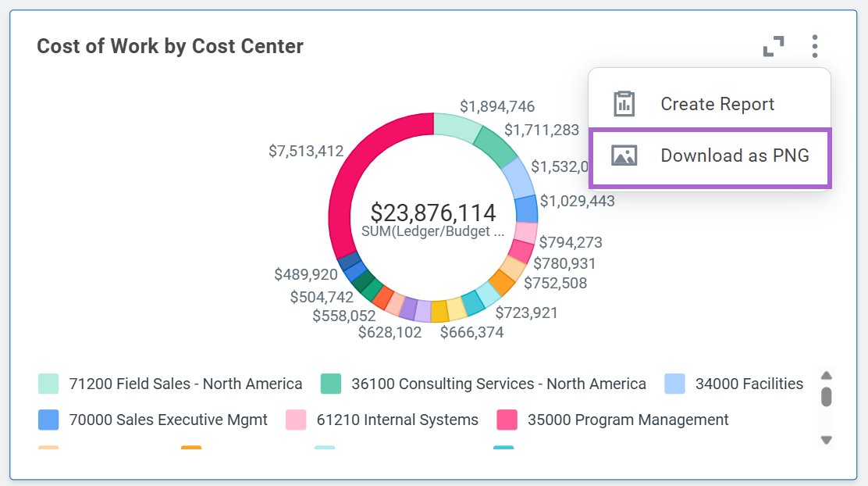Click the Download as PNG image icon

[624, 155]
